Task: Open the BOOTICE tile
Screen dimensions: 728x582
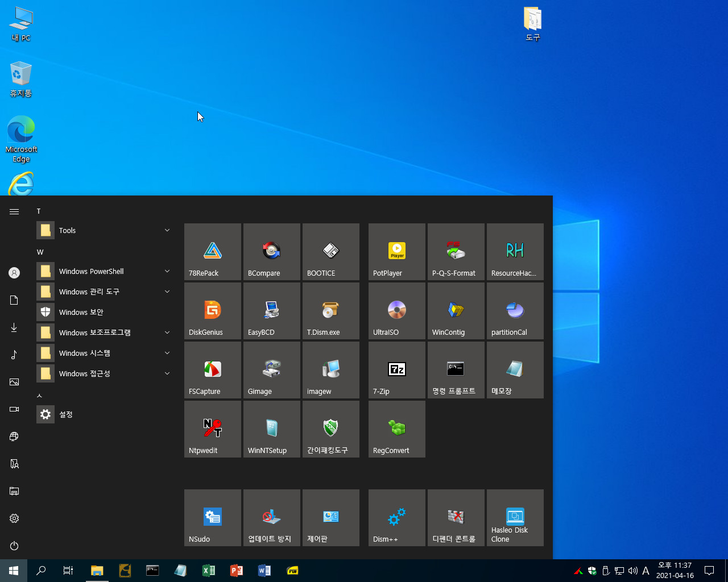Action: 331,252
